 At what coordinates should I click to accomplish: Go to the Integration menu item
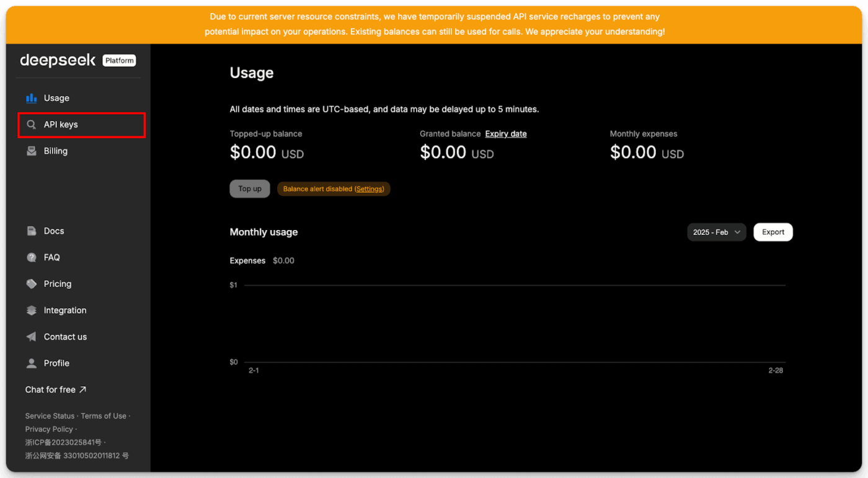coord(65,311)
